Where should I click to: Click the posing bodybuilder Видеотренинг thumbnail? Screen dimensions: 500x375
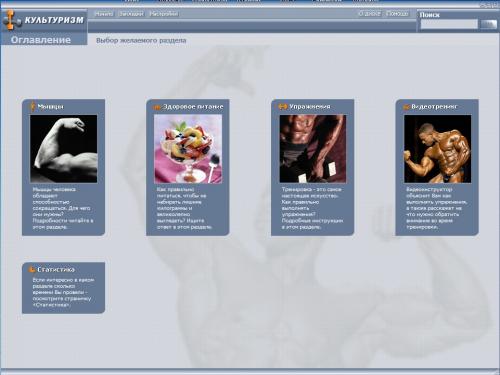point(437,149)
